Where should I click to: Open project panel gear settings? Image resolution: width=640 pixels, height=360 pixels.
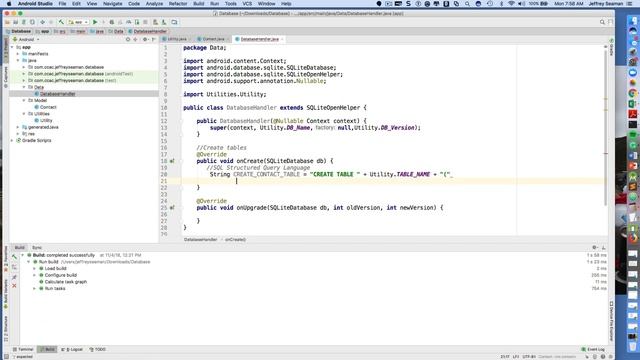tap(144, 40)
